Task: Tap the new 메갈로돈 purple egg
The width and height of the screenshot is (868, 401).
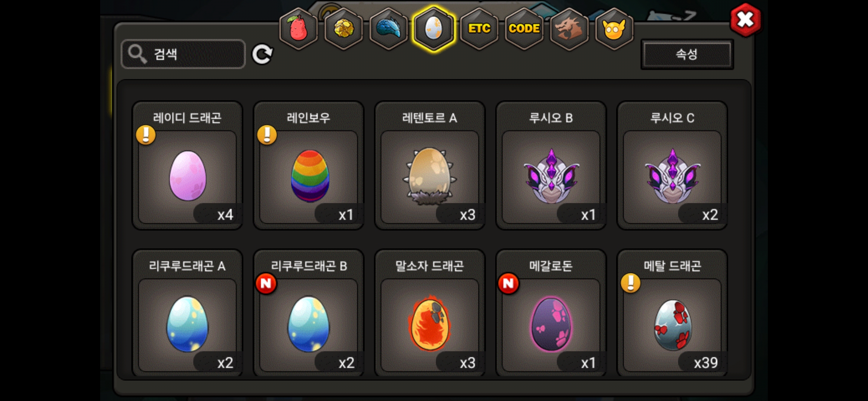Action: click(x=551, y=313)
